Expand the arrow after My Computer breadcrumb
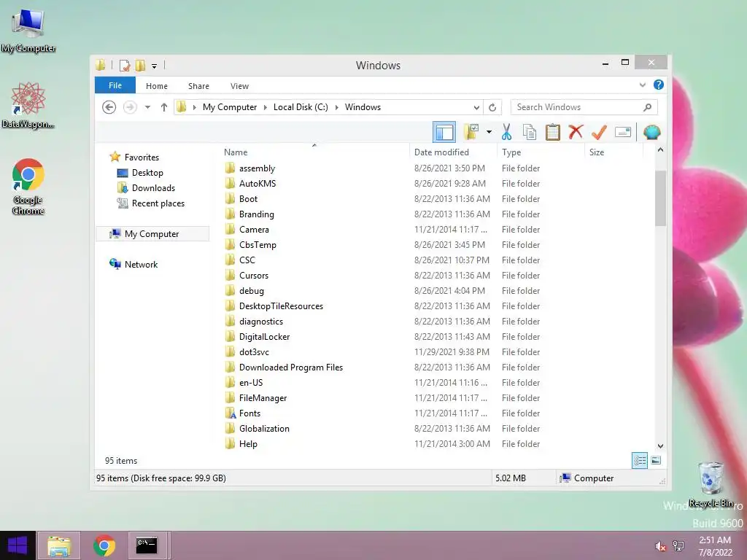The image size is (747, 560). (266, 107)
